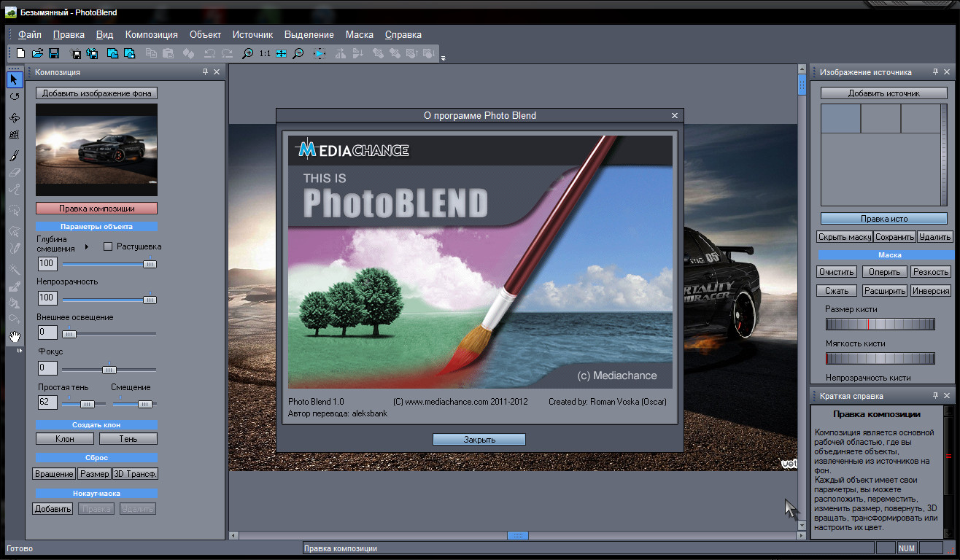
Task: Open the Файл menu
Action: (30, 34)
